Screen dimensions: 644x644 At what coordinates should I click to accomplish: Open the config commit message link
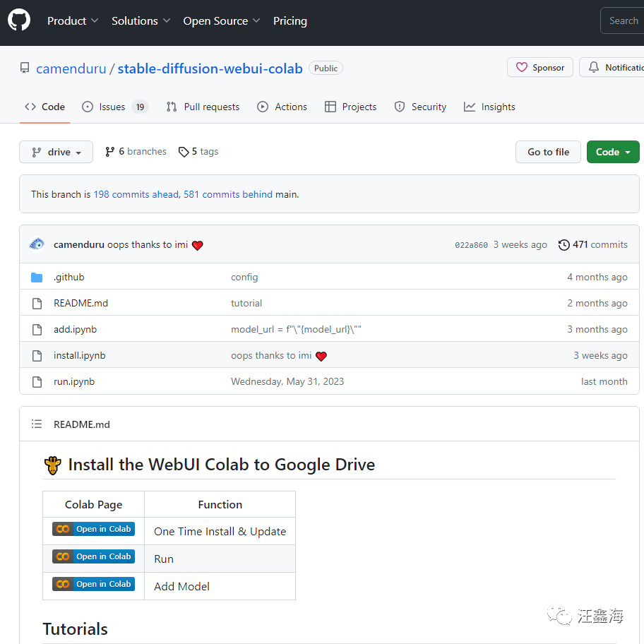click(x=244, y=278)
